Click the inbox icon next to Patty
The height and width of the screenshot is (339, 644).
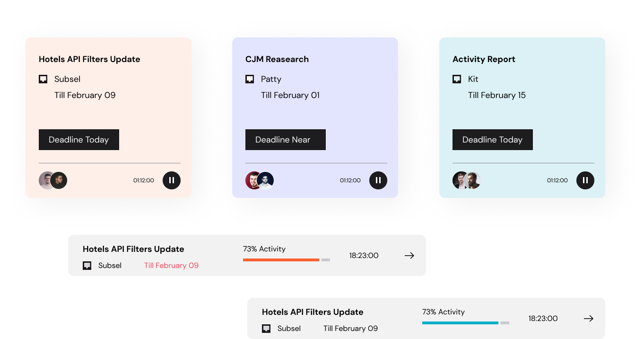[x=250, y=79]
